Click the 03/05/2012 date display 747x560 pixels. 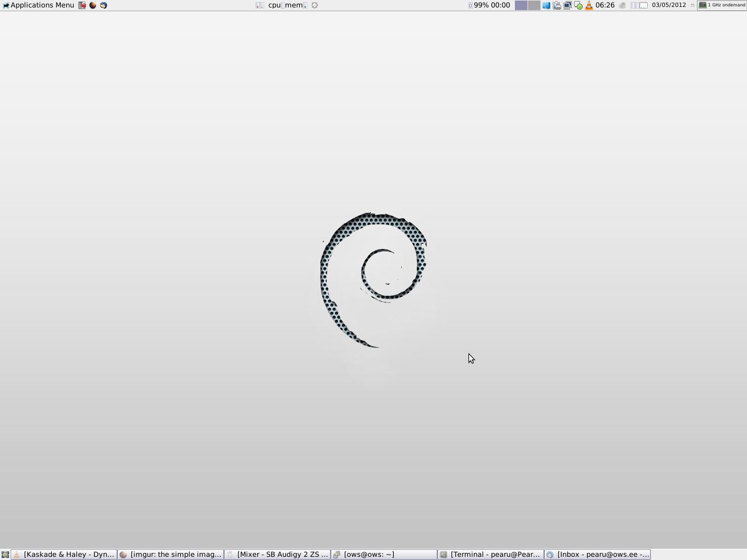[x=669, y=5]
